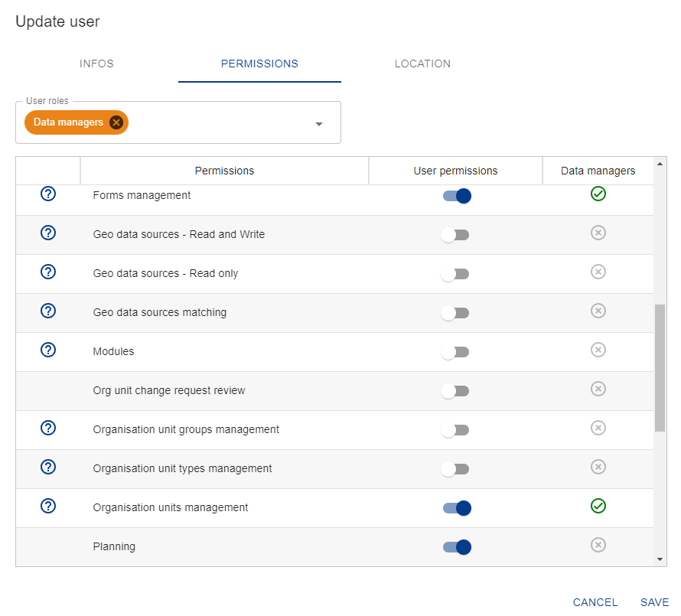Click Organisation unit types management label
This screenshot has height=616, width=681.
(182, 469)
